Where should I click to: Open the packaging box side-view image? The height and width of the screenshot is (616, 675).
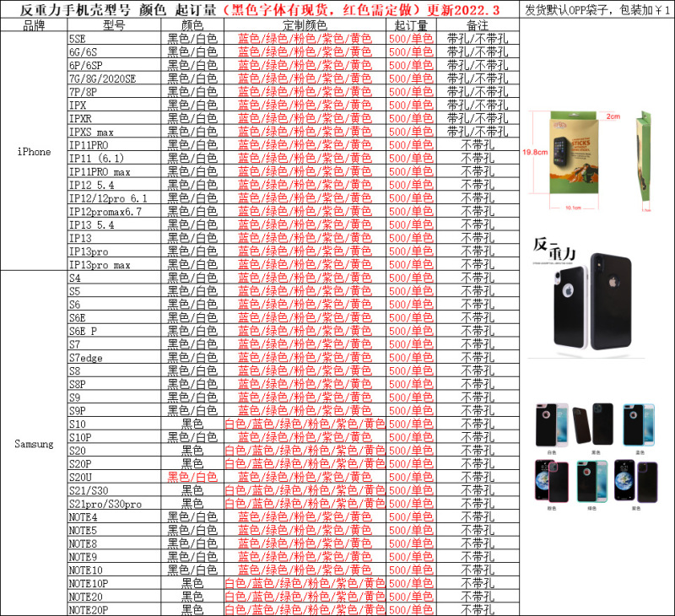coord(644,157)
